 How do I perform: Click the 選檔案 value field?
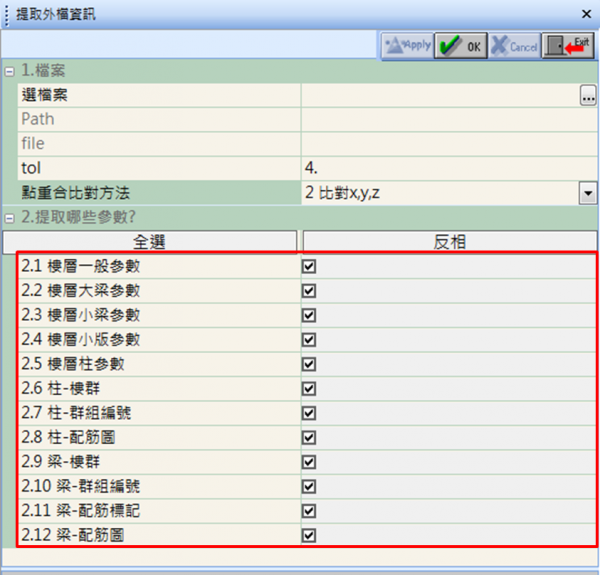440,95
